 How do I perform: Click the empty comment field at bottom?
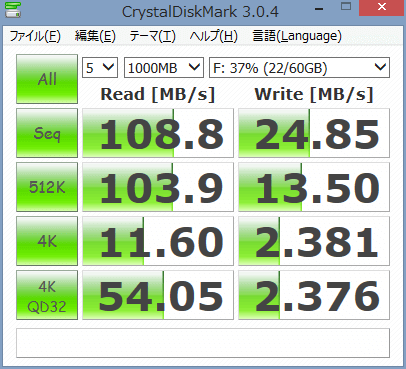click(x=203, y=343)
